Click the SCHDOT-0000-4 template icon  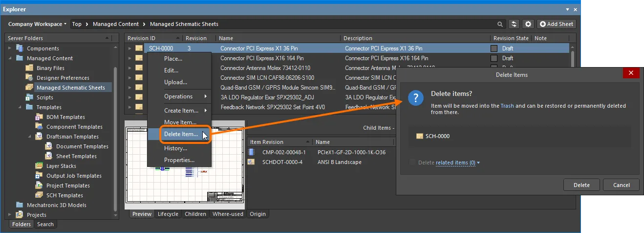click(252, 162)
